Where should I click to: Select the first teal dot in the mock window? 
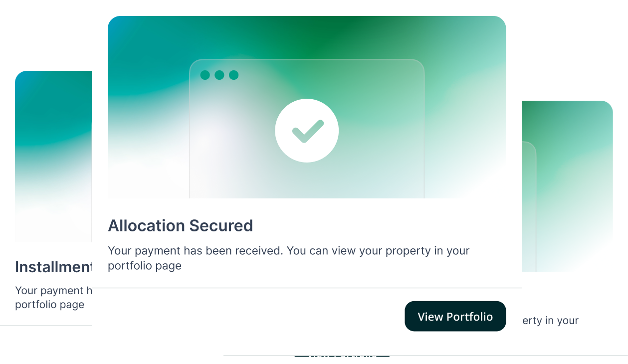(x=205, y=75)
